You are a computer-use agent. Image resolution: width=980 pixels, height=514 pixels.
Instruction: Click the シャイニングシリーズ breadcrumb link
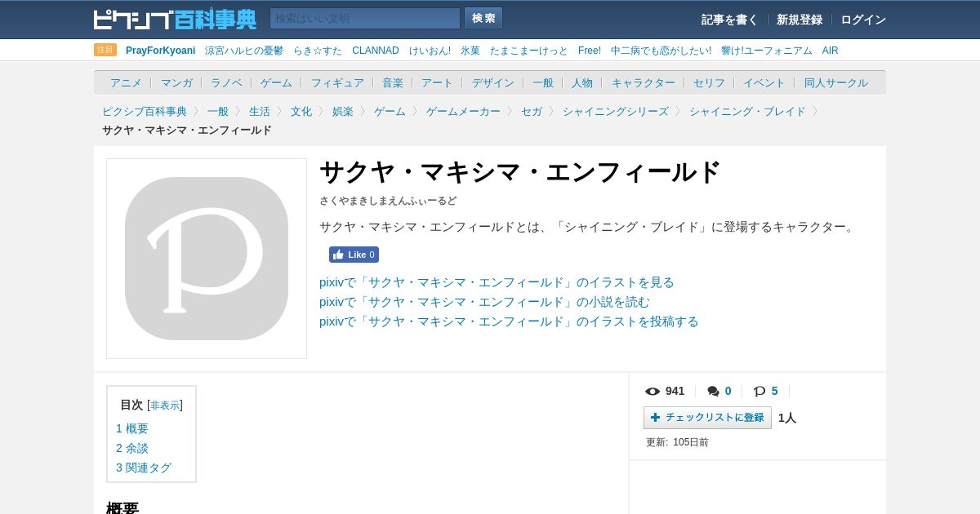[x=616, y=111]
